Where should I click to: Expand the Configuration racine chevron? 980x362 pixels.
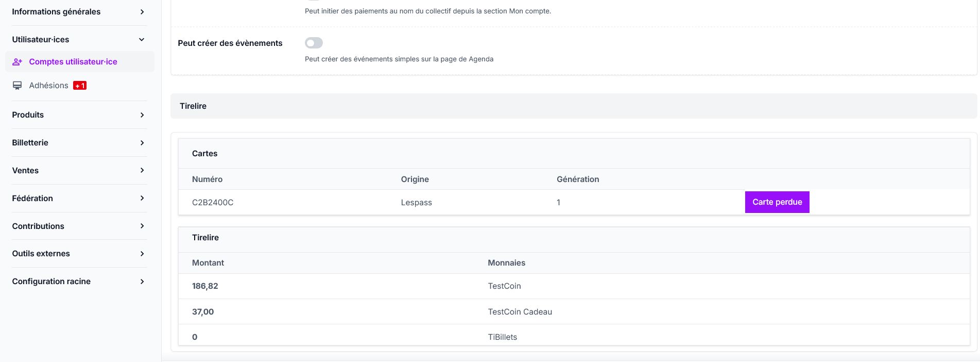coord(142,282)
